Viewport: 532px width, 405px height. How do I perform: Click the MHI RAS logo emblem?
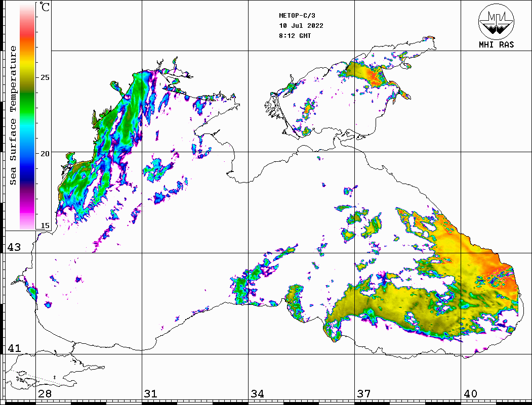pos(497,22)
